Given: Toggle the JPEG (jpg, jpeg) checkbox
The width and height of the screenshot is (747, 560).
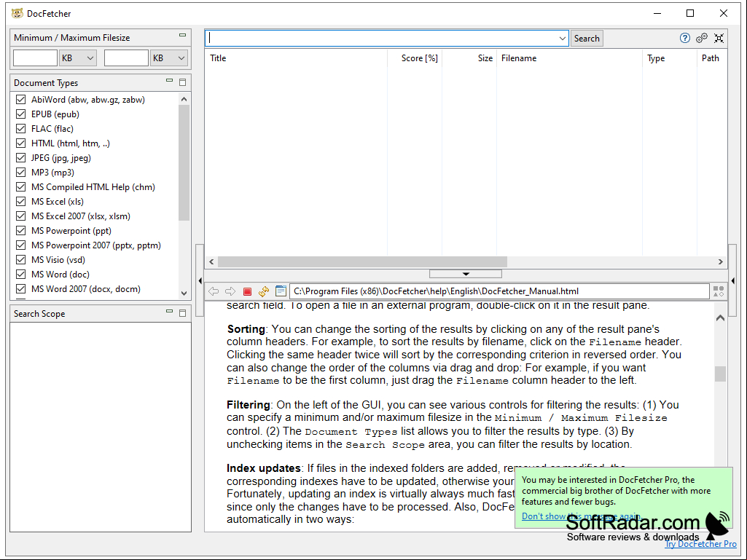Looking at the screenshot, I should 20,157.
